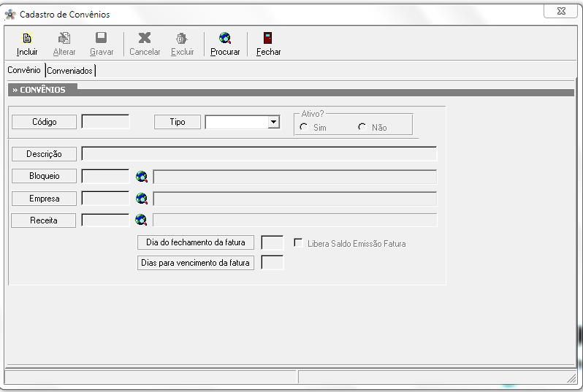Click the Cancelar X icon
583x392 pixels.
click(x=145, y=38)
